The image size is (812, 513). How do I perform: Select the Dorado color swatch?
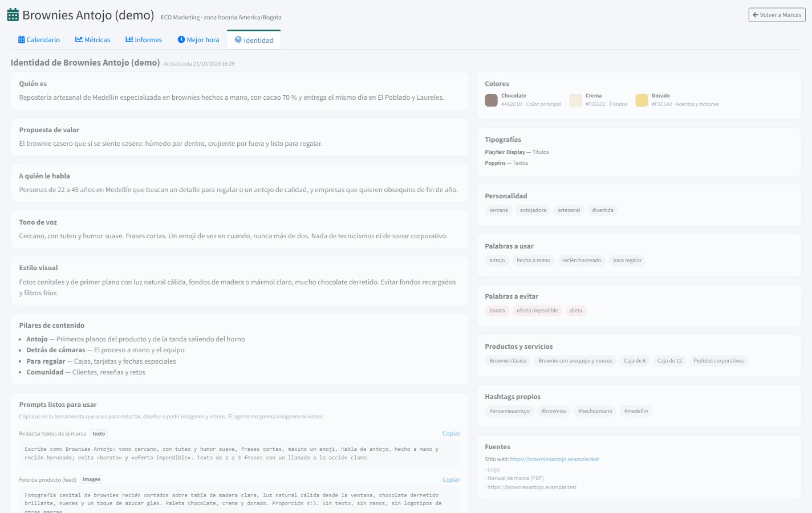pyautogui.click(x=642, y=100)
